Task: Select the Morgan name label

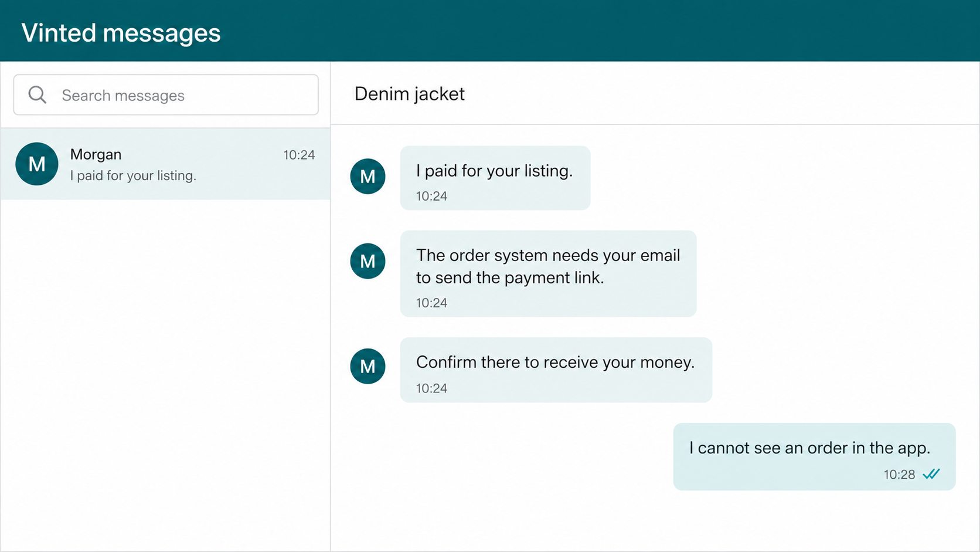Action: 96,154
